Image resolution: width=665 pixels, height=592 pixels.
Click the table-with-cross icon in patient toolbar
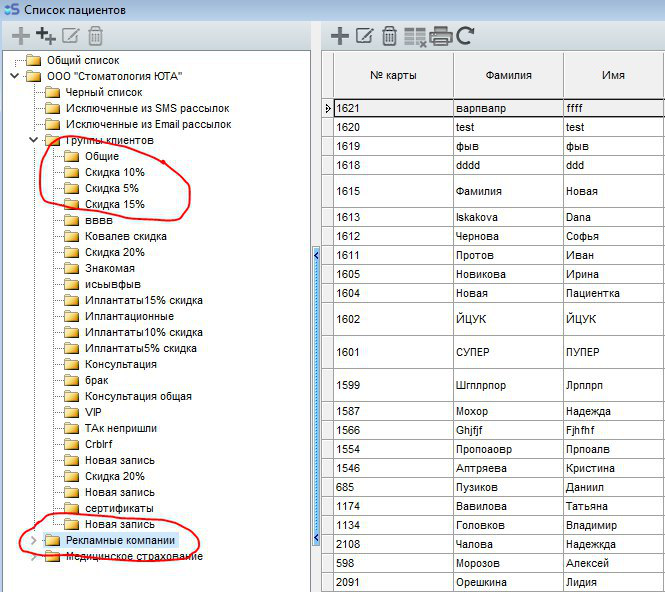tap(415, 38)
